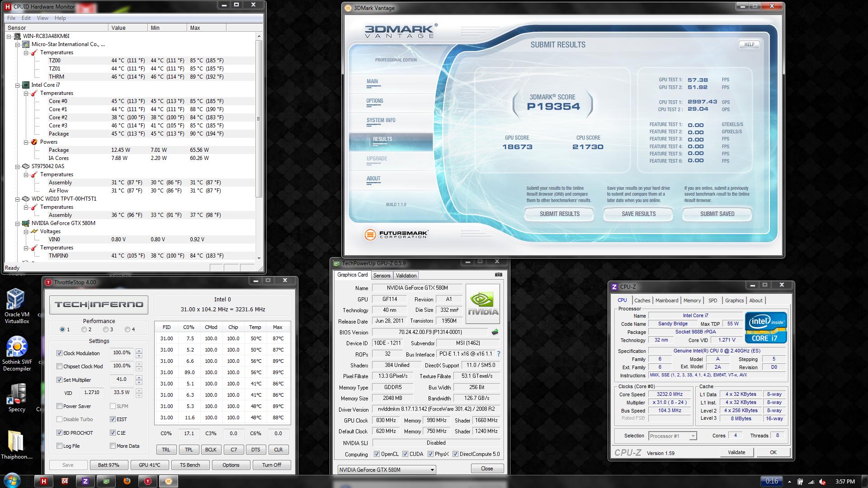Click the Bus Interface question mark in GPU-Z
The width and height of the screenshot is (868, 488).
click(499, 354)
